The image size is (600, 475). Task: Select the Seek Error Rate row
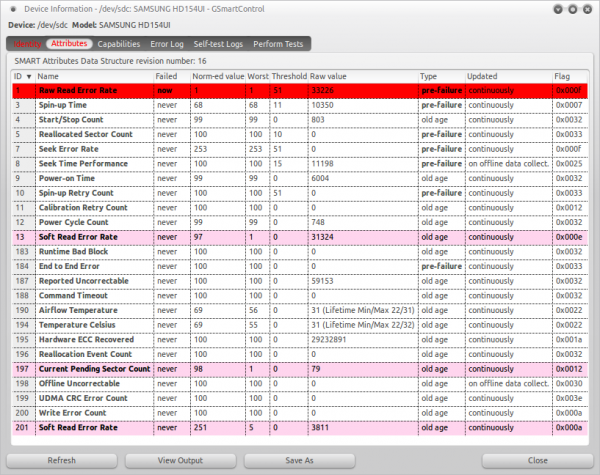(300, 149)
